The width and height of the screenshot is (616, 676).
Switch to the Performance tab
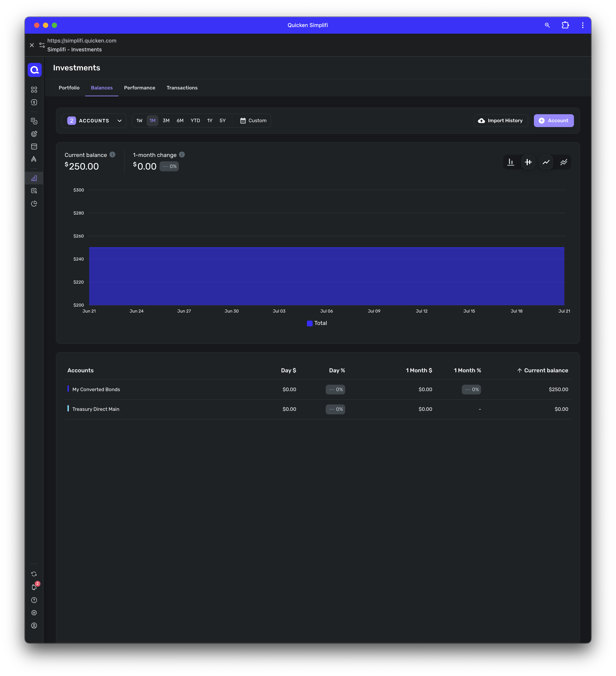click(139, 88)
